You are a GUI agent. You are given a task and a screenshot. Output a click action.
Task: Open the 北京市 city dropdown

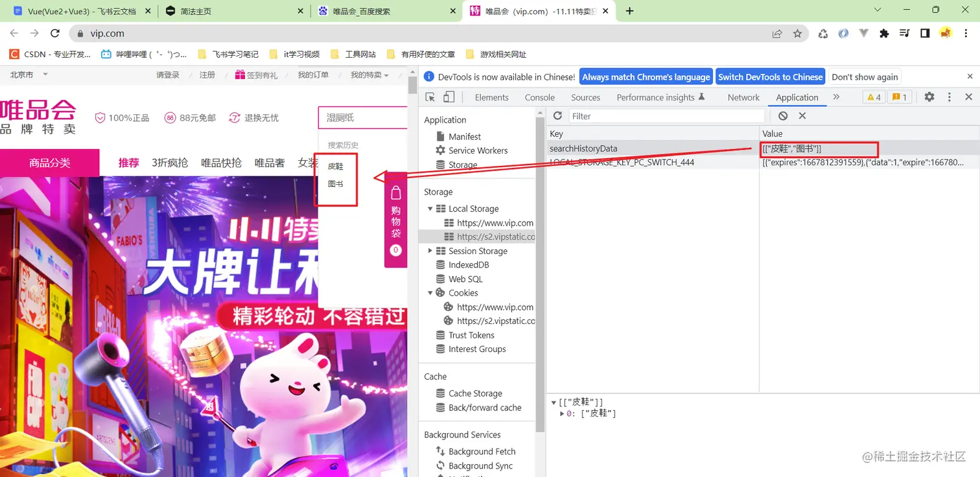(x=29, y=75)
